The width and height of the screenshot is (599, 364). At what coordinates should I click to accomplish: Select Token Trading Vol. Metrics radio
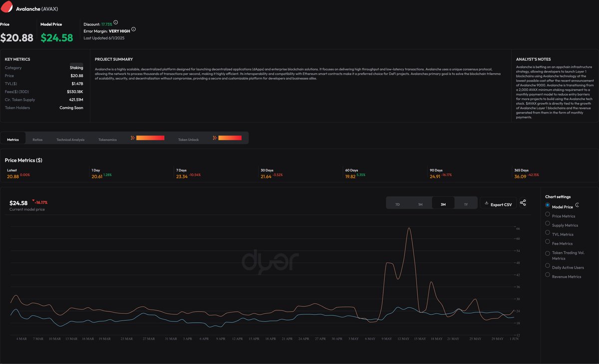[x=548, y=253]
